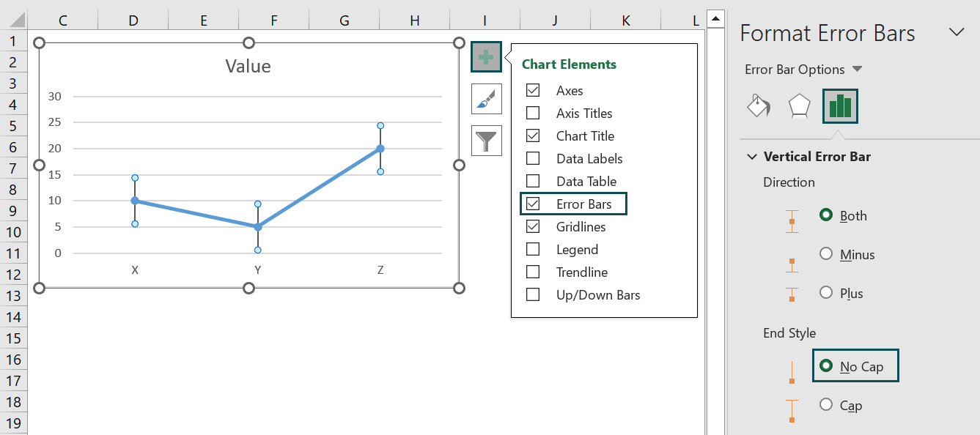Select the Cap end style radio button
The width and height of the screenshot is (980, 435).
coord(826,404)
